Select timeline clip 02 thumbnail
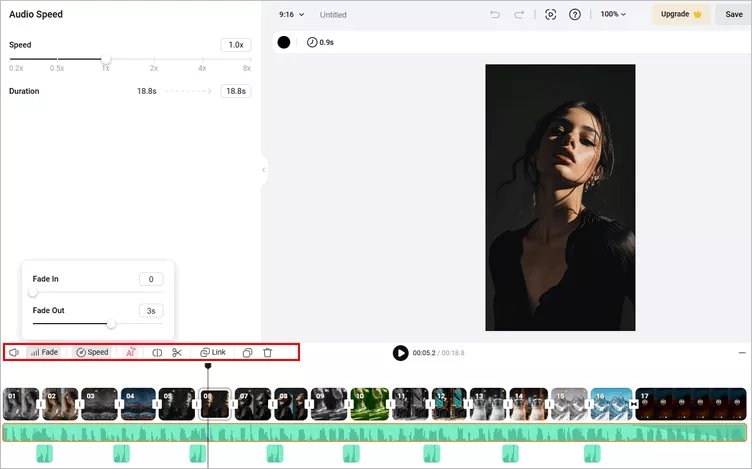752x469 pixels. pyautogui.click(x=60, y=404)
